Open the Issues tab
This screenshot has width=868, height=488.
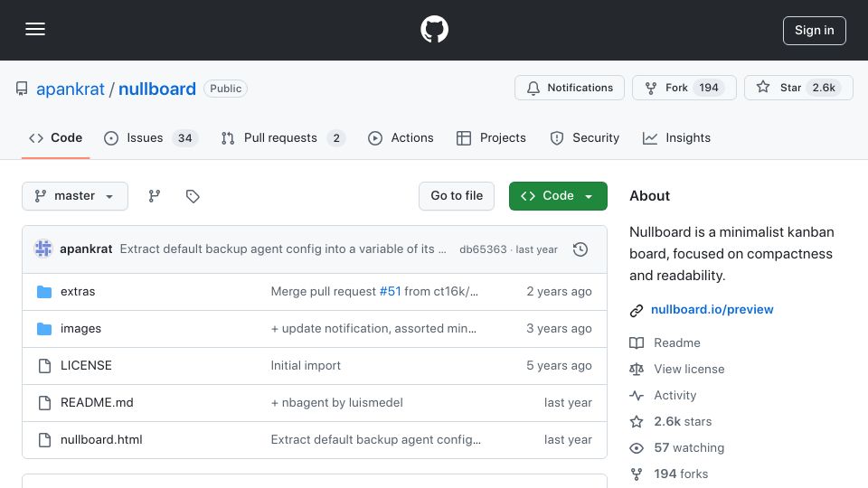151,137
